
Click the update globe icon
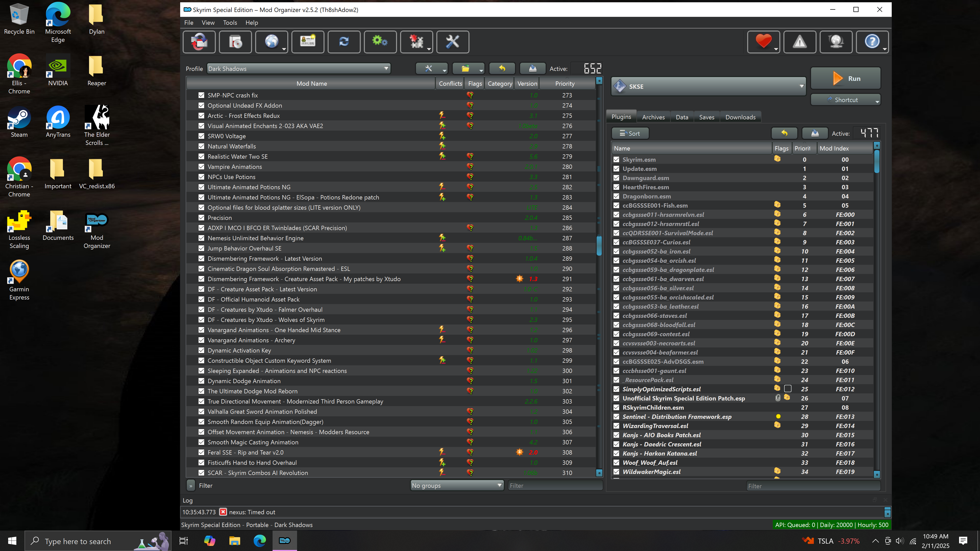point(836,41)
